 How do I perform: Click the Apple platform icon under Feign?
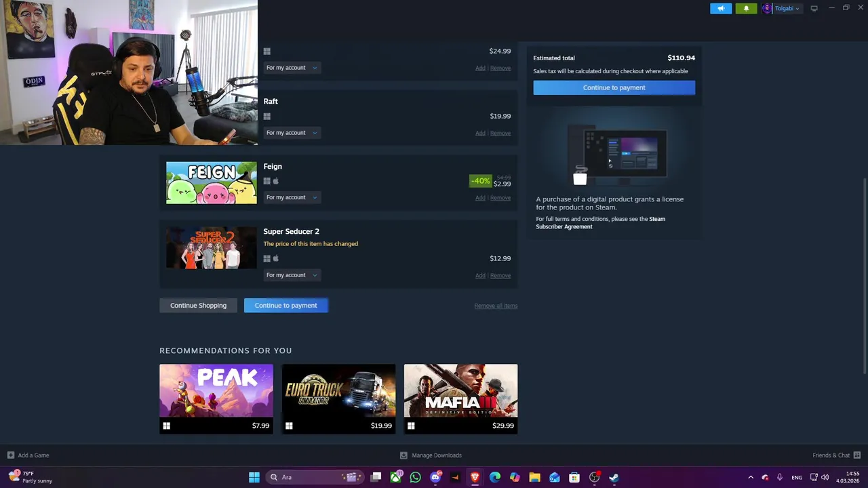[x=276, y=181]
